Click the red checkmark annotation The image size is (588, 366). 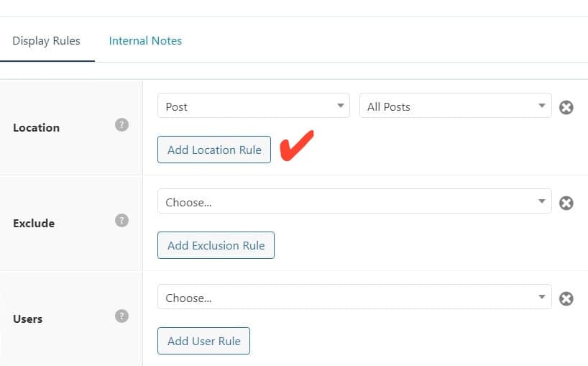296,146
